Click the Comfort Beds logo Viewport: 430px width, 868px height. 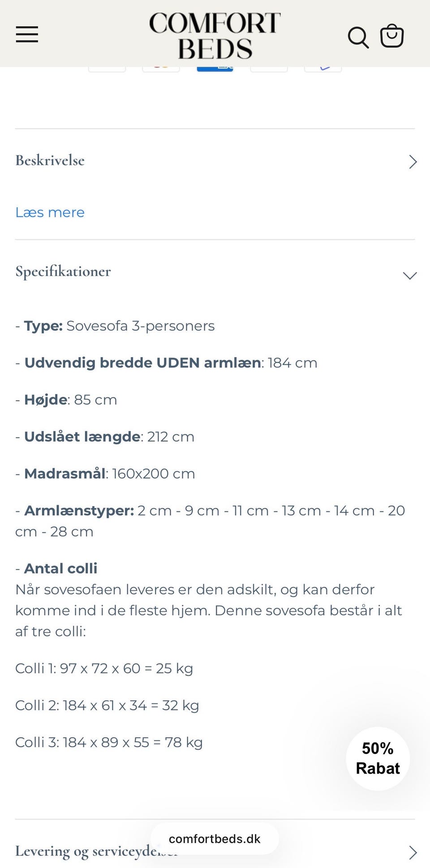click(215, 36)
